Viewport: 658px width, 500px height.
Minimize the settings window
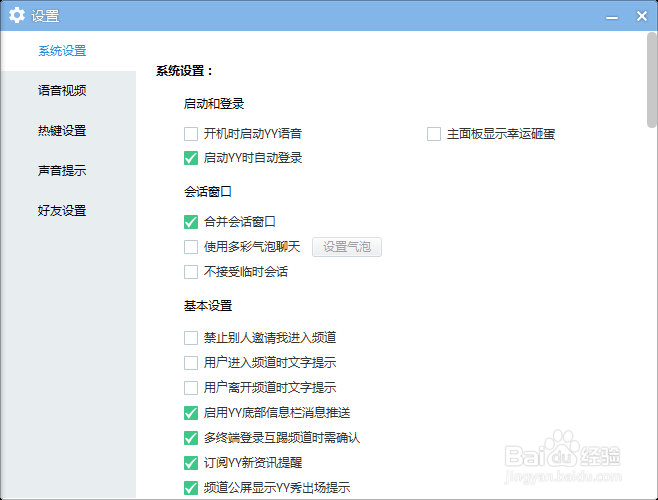coord(612,17)
